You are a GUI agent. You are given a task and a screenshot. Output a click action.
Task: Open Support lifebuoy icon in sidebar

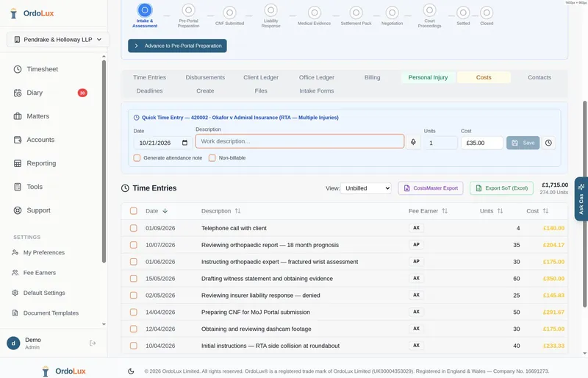point(18,210)
